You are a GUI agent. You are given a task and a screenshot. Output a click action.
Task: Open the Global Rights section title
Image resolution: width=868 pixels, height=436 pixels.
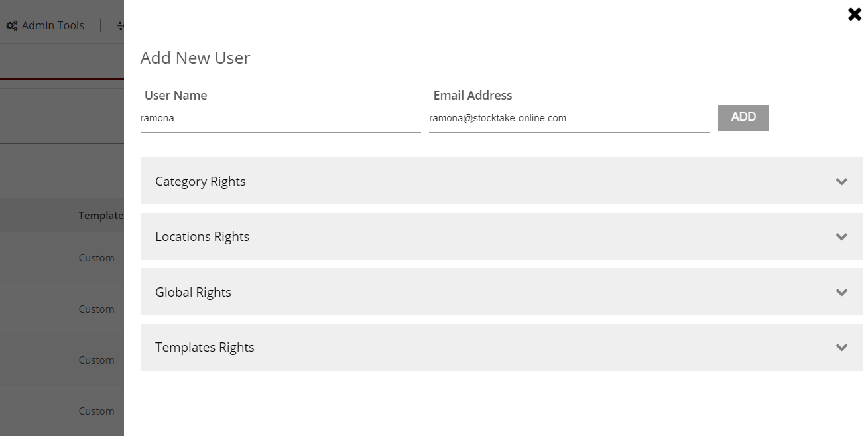click(x=193, y=292)
